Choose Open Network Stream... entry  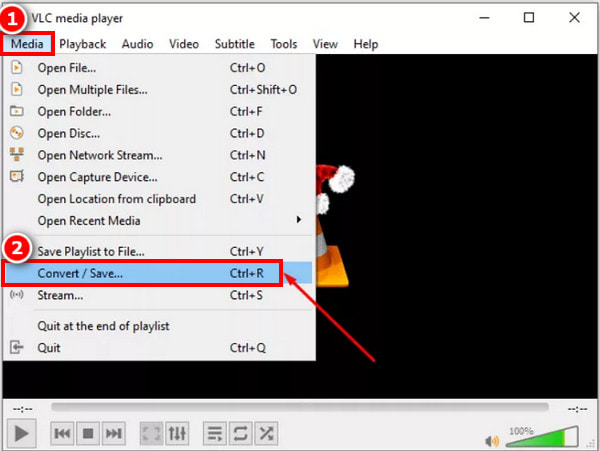click(x=159, y=155)
